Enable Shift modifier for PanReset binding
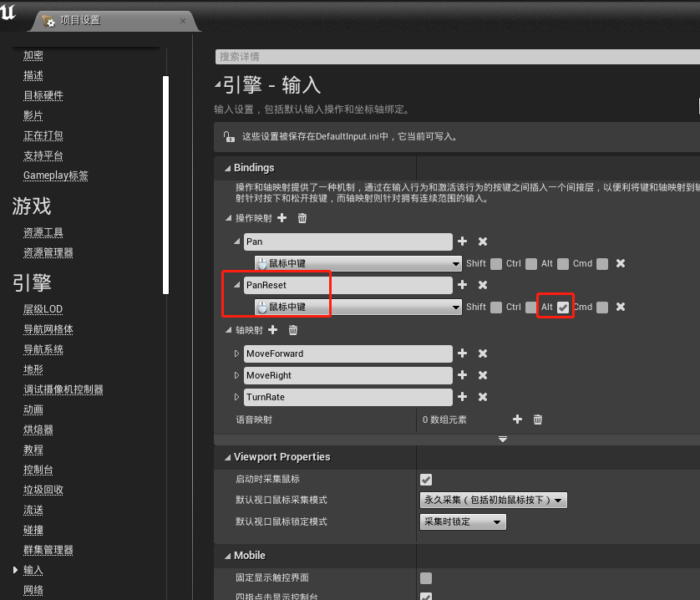 pos(496,307)
